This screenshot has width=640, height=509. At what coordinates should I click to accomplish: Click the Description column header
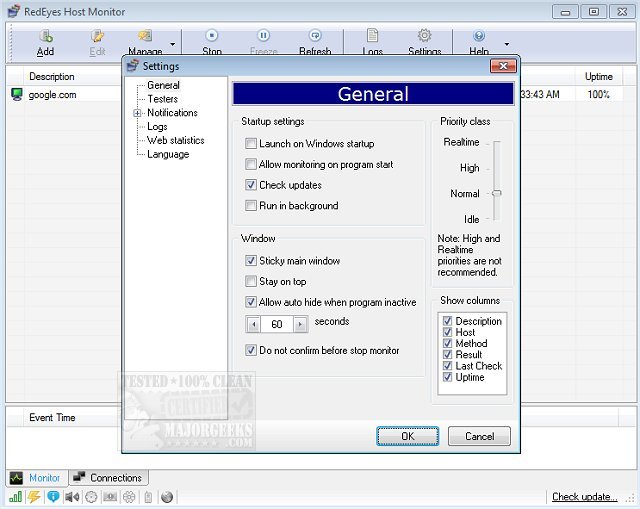52,77
